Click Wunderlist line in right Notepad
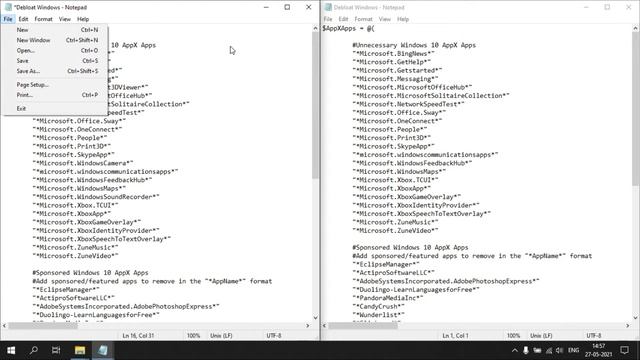The image size is (640, 360). tap(378, 315)
